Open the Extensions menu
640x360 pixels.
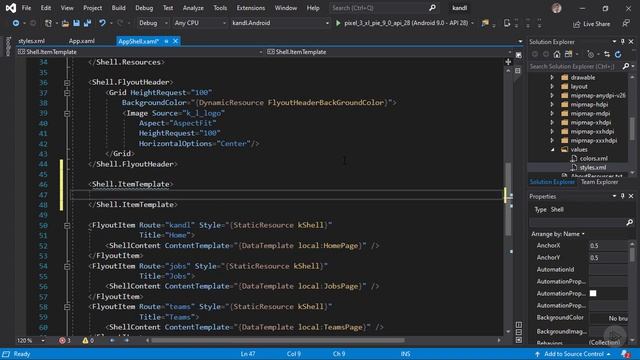point(251,8)
